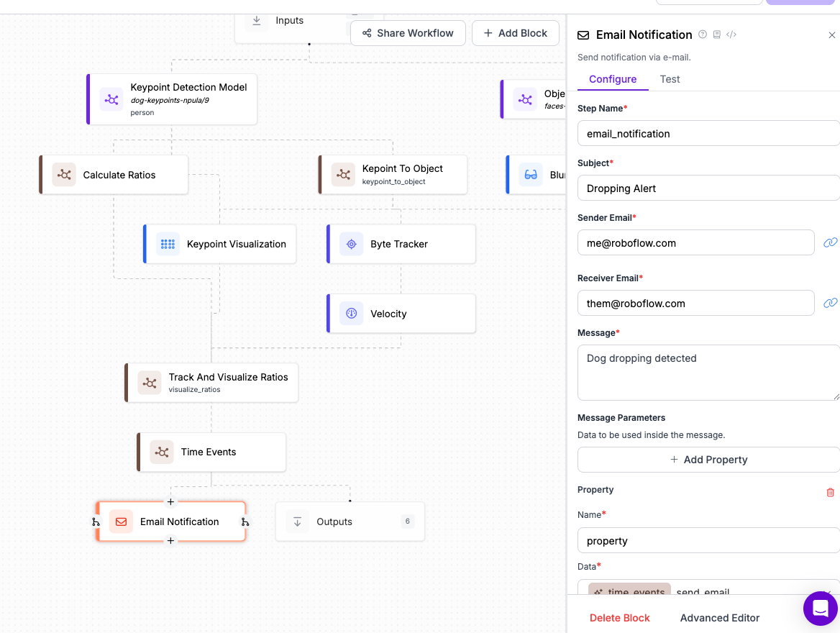
Task: Delete the property using the red trash icon
Action: (831, 493)
